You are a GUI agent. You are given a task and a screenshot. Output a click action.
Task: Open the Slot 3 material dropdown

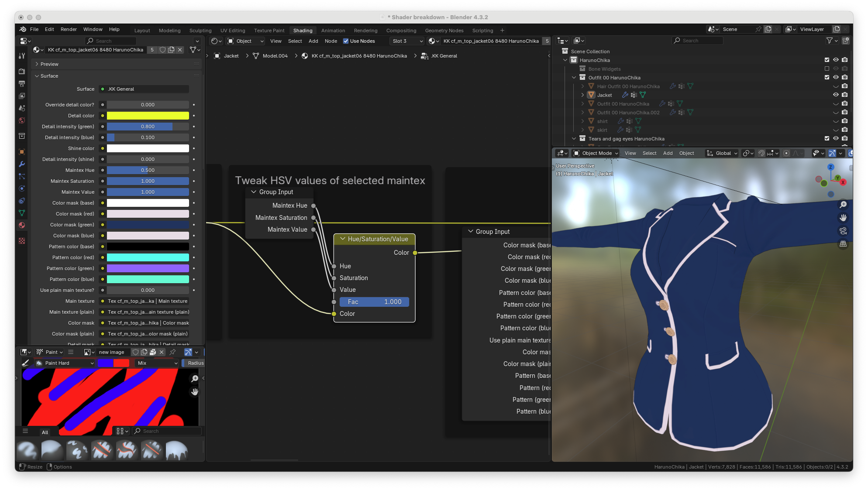click(408, 41)
